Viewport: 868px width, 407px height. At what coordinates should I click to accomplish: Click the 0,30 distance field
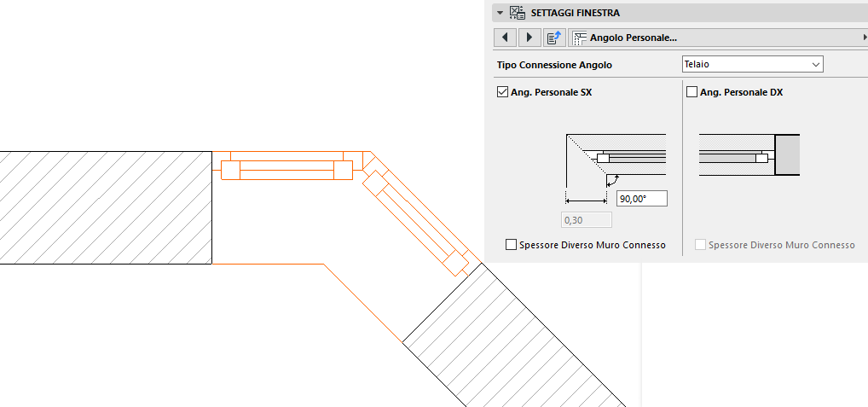pyautogui.click(x=587, y=220)
